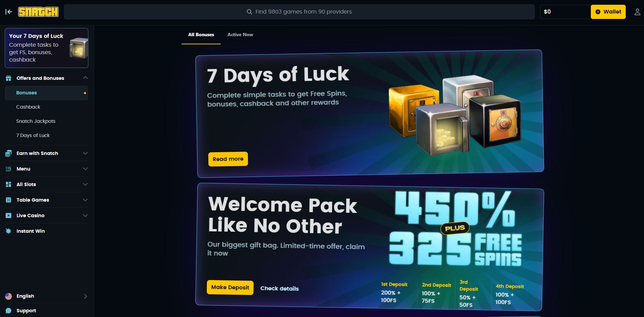Click the Read more button
The height and width of the screenshot is (317, 644).
click(228, 159)
